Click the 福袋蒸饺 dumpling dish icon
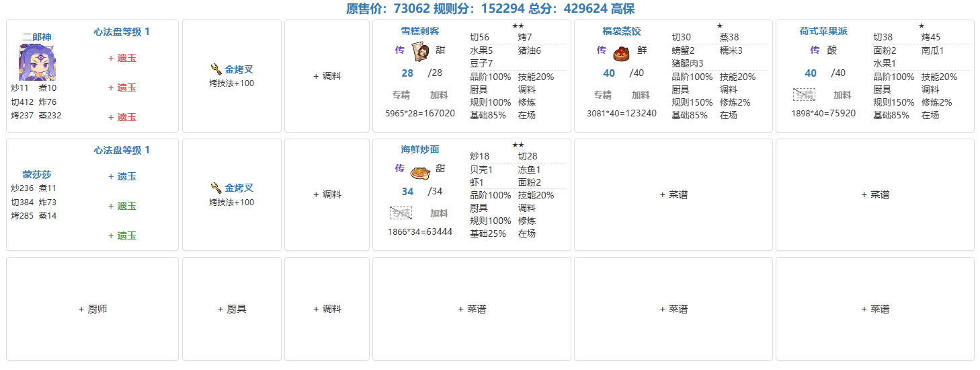Image resolution: width=980 pixels, height=370 pixels. pyautogui.click(x=622, y=52)
